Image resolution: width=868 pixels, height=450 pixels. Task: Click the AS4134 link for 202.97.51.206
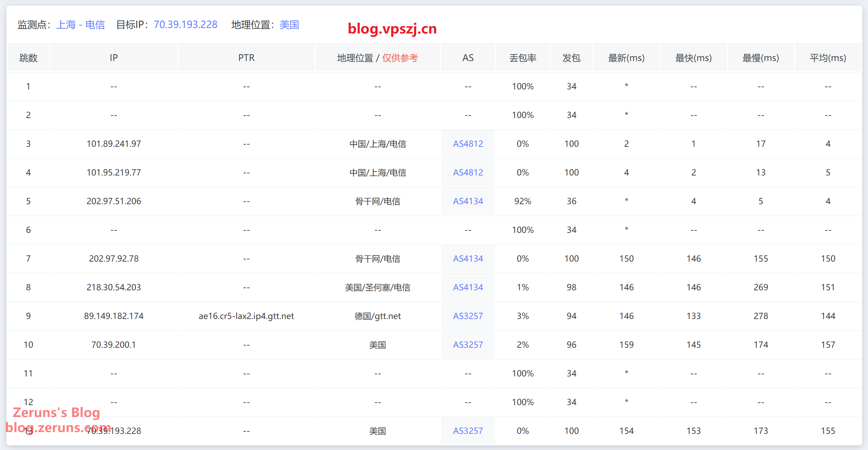(x=468, y=201)
